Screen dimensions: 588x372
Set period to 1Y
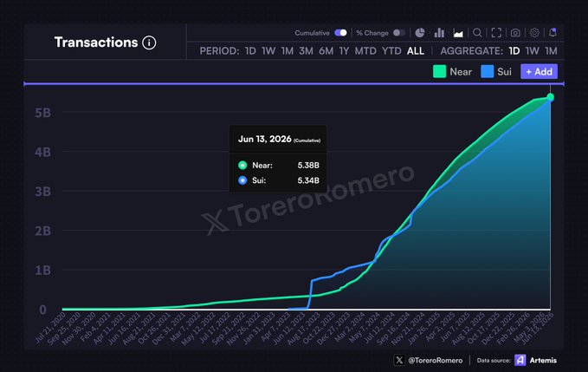[344, 50]
